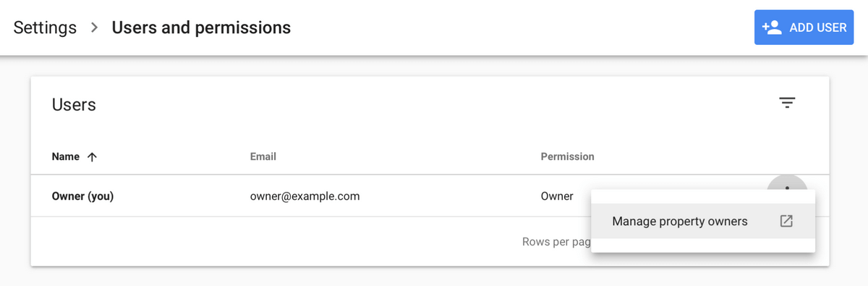Click the external link icon in popup menu
868x286 pixels.
[x=786, y=222]
